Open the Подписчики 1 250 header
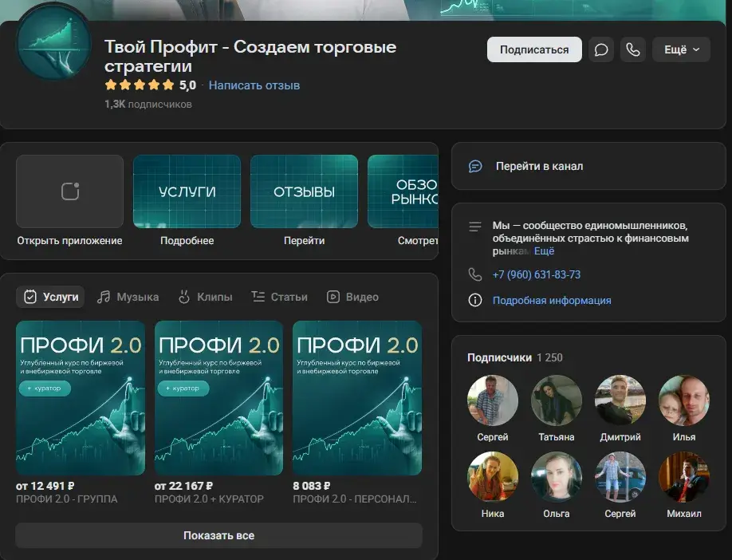The height and width of the screenshot is (560, 732). 515,357
